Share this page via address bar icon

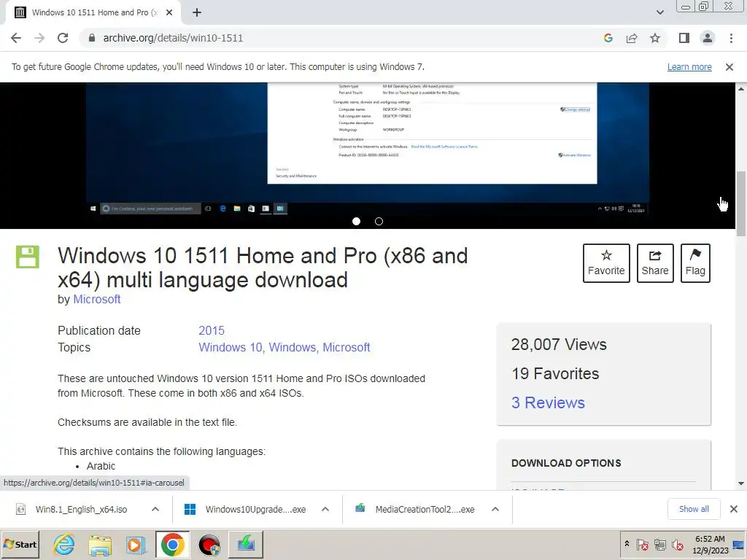point(632,38)
